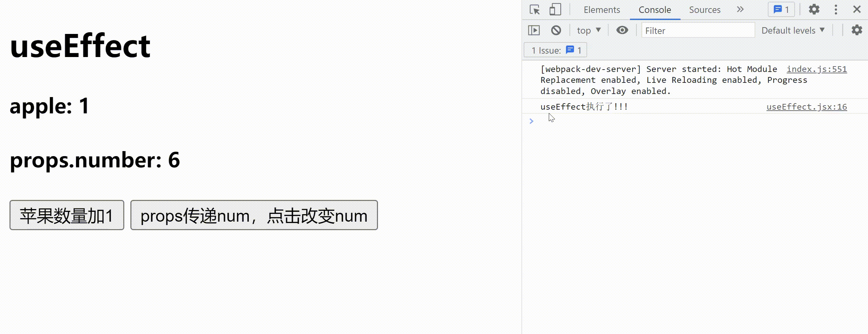Screen dimensions: 868x334
Task: Toggle the device toolbar icon
Action: [x=555, y=10]
